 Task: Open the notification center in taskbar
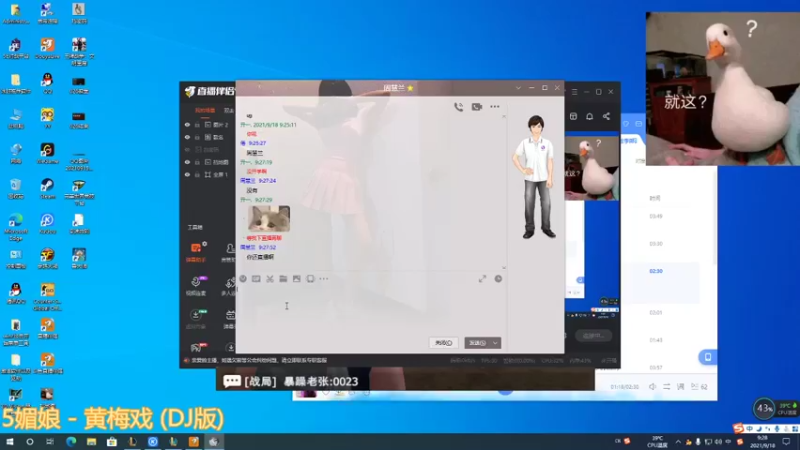tap(786, 442)
